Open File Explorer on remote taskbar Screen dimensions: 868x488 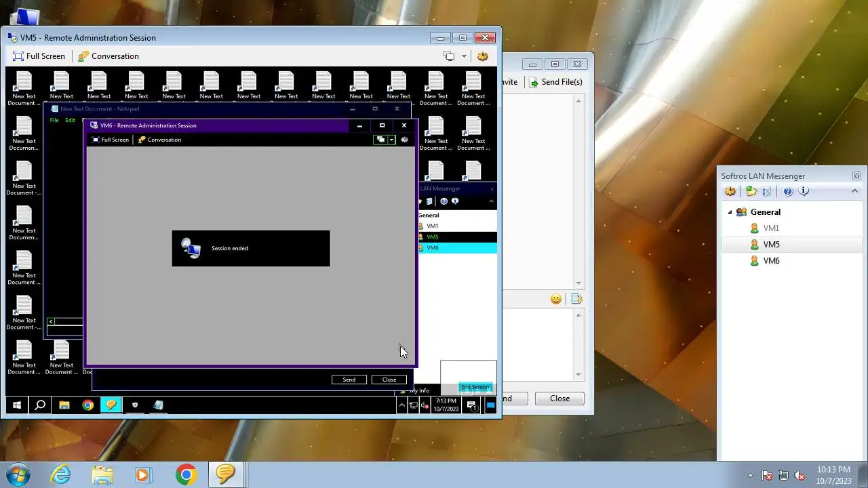pos(64,405)
